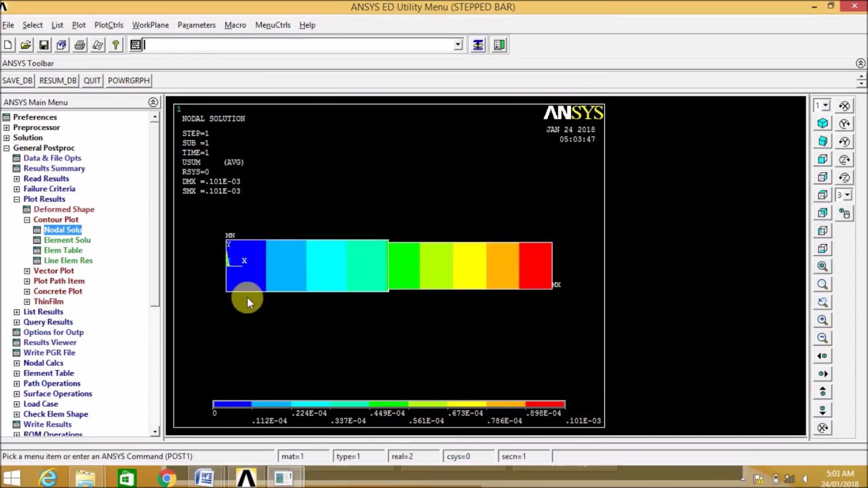Collapse the ANSYS Main Menu panel
Image resolution: width=868 pixels, height=488 pixels.
[x=153, y=102]
